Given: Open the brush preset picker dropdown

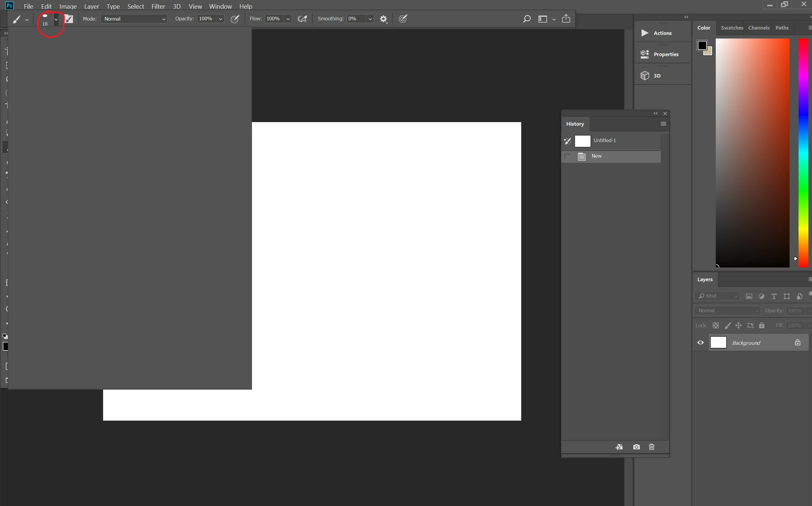Looking at the screenshot, I should point(56,19).
